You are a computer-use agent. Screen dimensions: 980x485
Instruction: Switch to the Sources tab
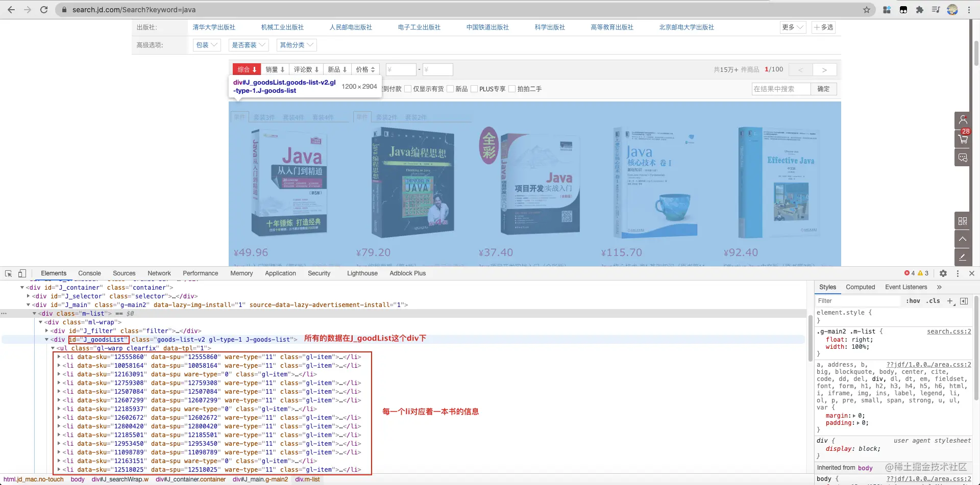pos(124,273)
